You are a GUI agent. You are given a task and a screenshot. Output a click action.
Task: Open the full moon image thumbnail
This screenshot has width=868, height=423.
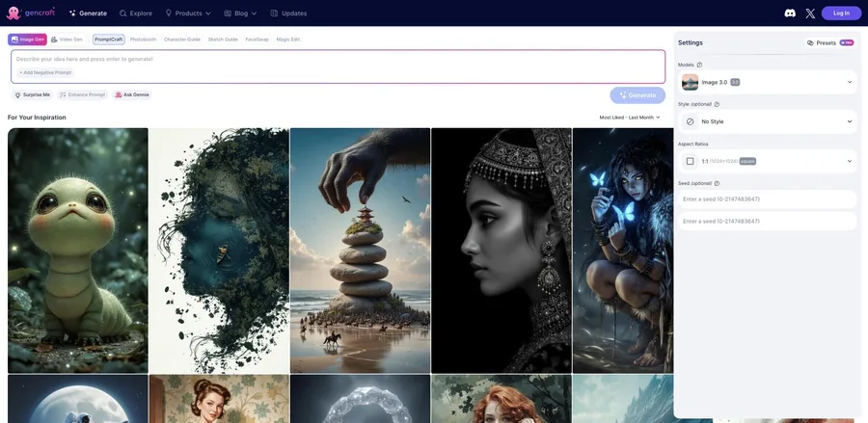pos(78,399)
